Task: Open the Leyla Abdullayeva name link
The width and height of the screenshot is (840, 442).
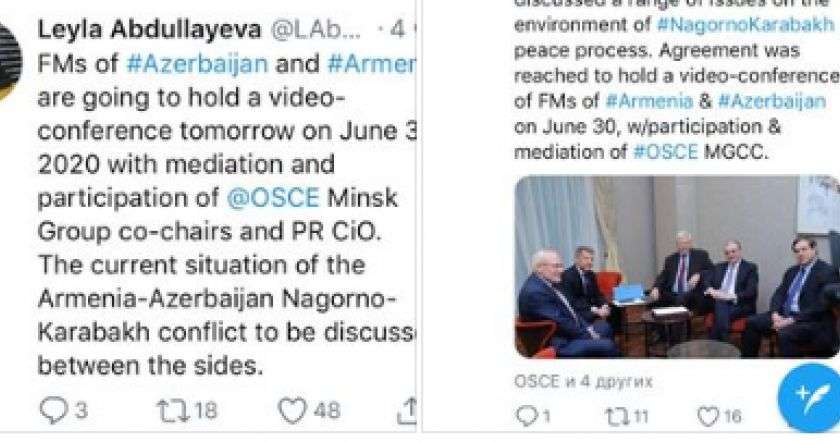Action: (149, 30)
